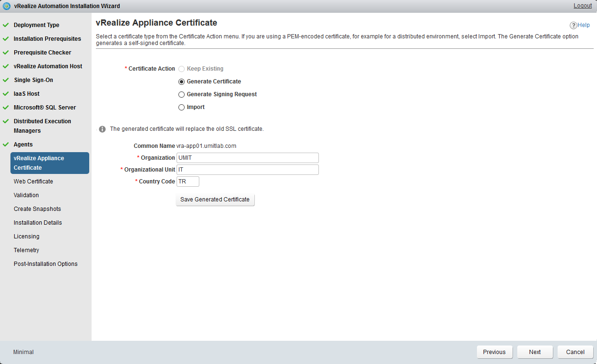Click the info icon beside certificate message

(x=102, y=129)
